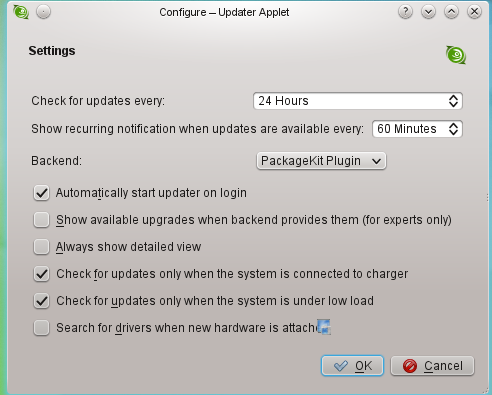
Task: Toggle 'Automatically start updater on login' checkbox
Action: click(41, 193)
